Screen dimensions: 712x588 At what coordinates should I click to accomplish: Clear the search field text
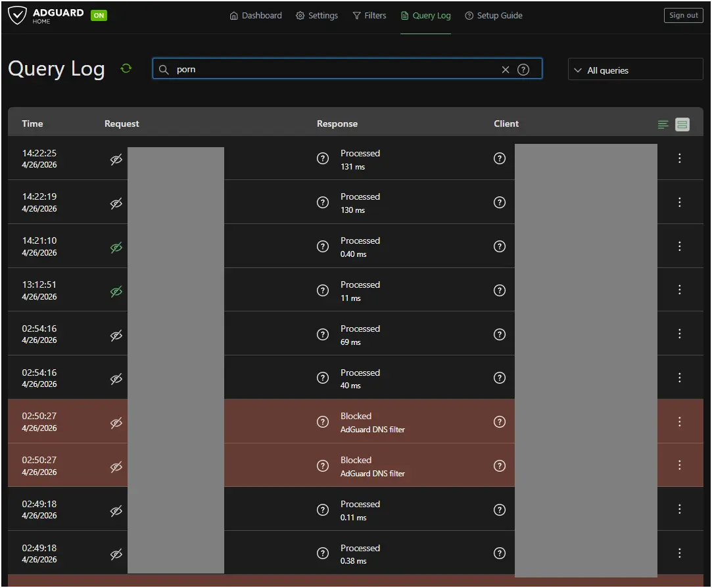[x=506, y=70]
